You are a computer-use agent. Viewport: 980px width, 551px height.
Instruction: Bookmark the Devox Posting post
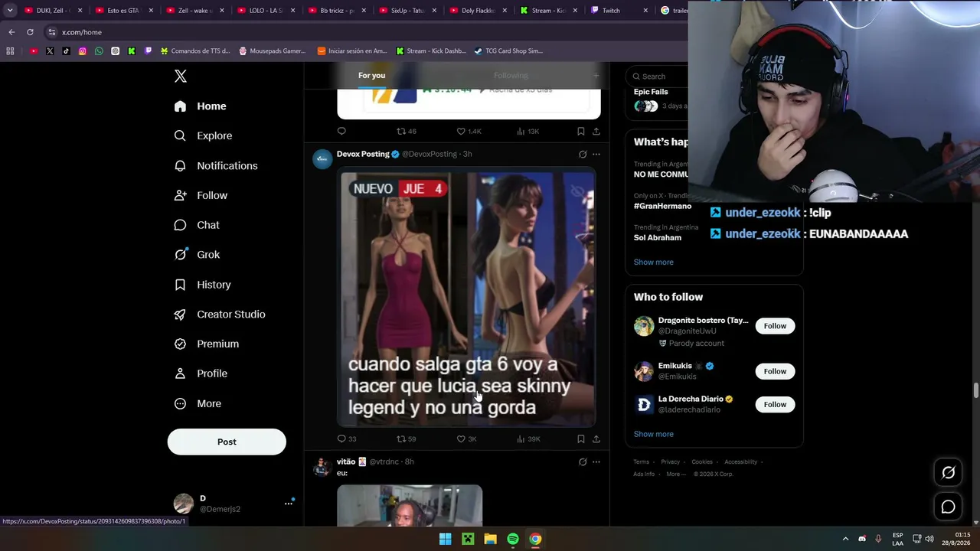coord(581,439)
